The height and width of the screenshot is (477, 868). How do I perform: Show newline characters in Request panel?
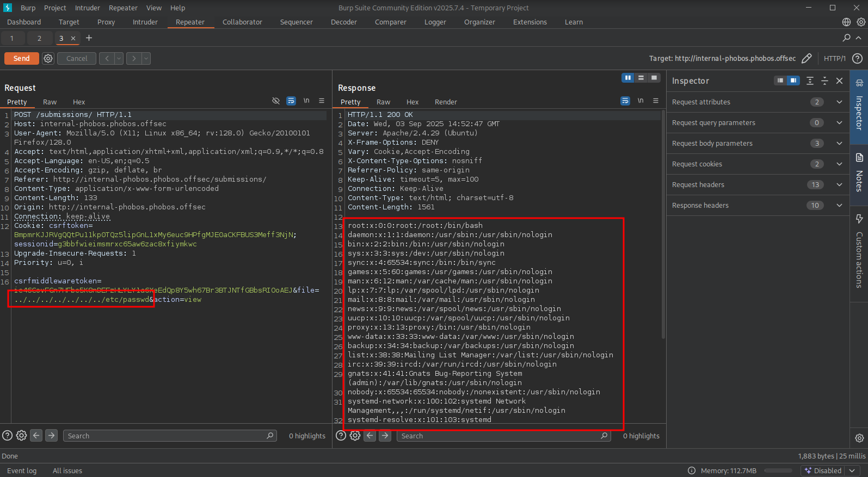[x=306, y=101]
